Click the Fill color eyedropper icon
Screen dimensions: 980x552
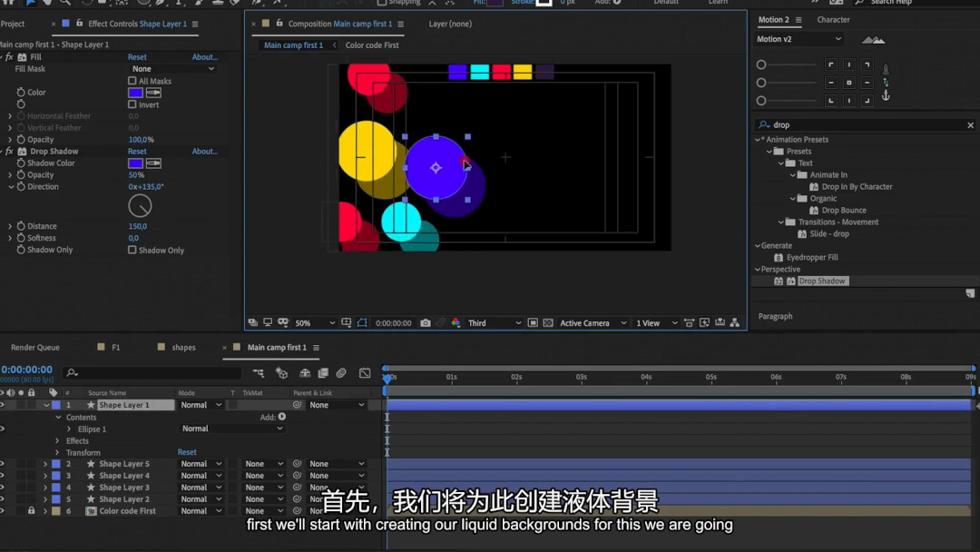pos(153,93)
